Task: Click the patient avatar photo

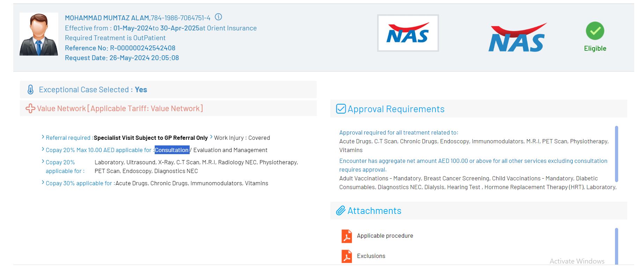Action: [39, 34]
